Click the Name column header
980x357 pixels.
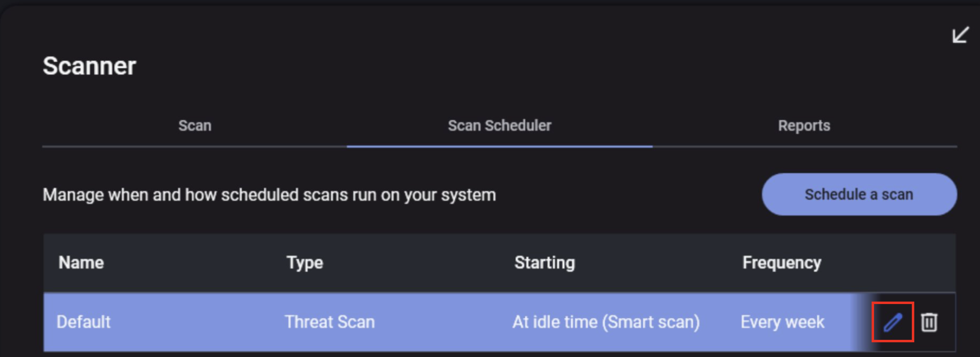(x=81, y=263)
